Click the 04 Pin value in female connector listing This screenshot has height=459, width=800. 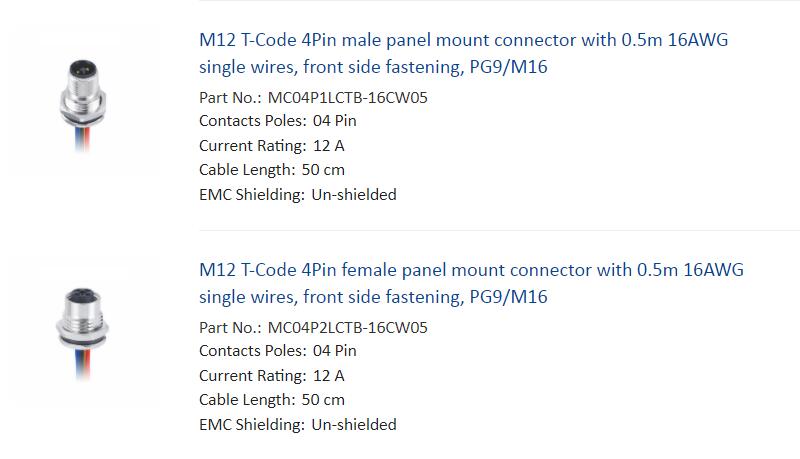pyautogui.click(x=335, y=351)
